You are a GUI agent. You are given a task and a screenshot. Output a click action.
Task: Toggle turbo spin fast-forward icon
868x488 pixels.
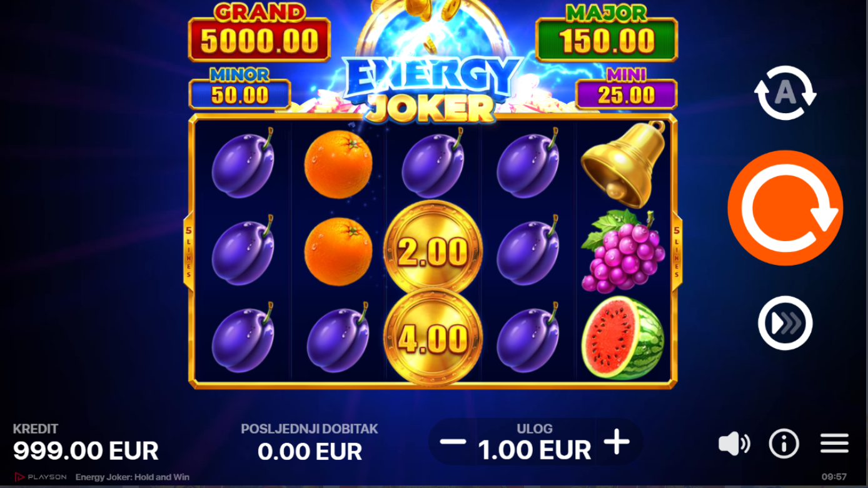point(785,323)
